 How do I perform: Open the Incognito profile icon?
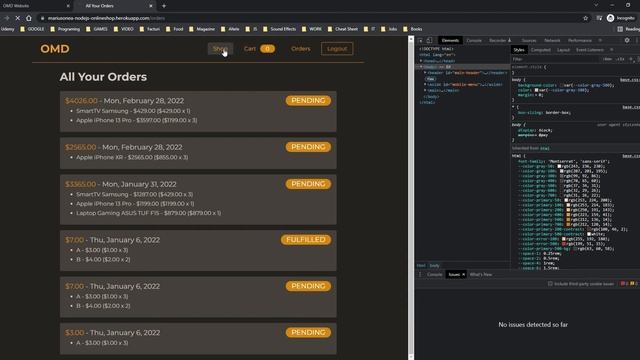(x=610, y=18)
